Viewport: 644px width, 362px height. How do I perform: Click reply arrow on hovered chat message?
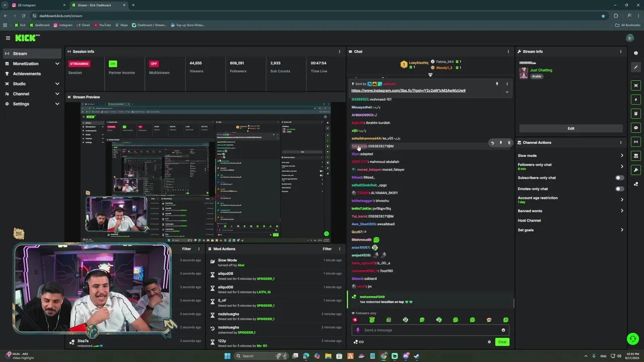(493, 143)
